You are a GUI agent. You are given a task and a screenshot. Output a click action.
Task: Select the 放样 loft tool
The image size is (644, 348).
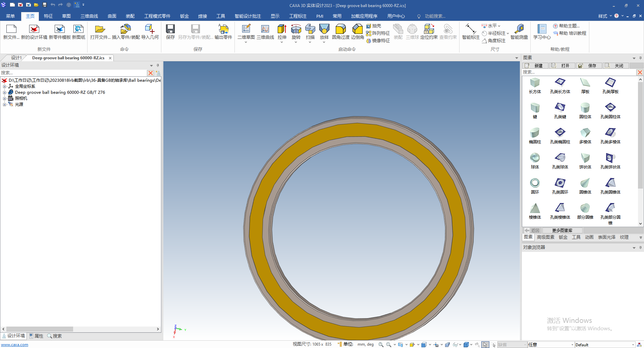pos(324,32)
